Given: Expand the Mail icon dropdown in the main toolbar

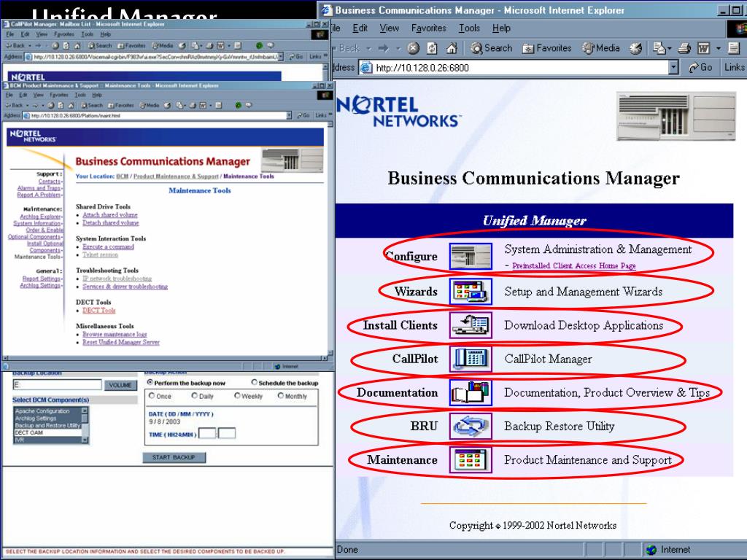Looking at the screenshot, I should [x=670, y=49].
